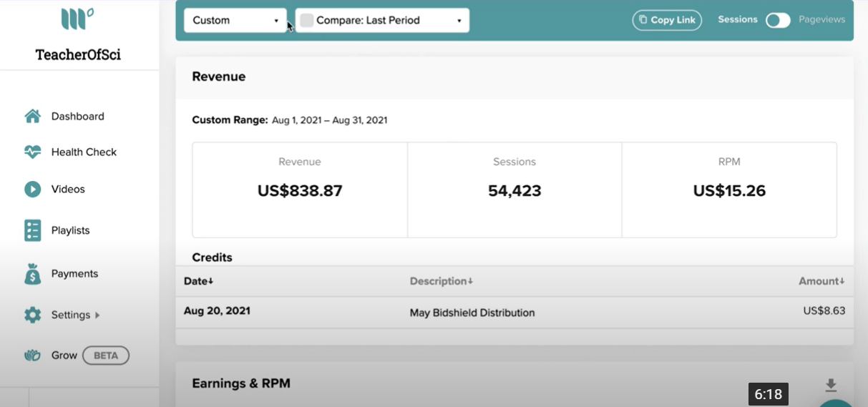Download the Earnings & RPM data
The image size is (868, 407).
coord(831,386)
